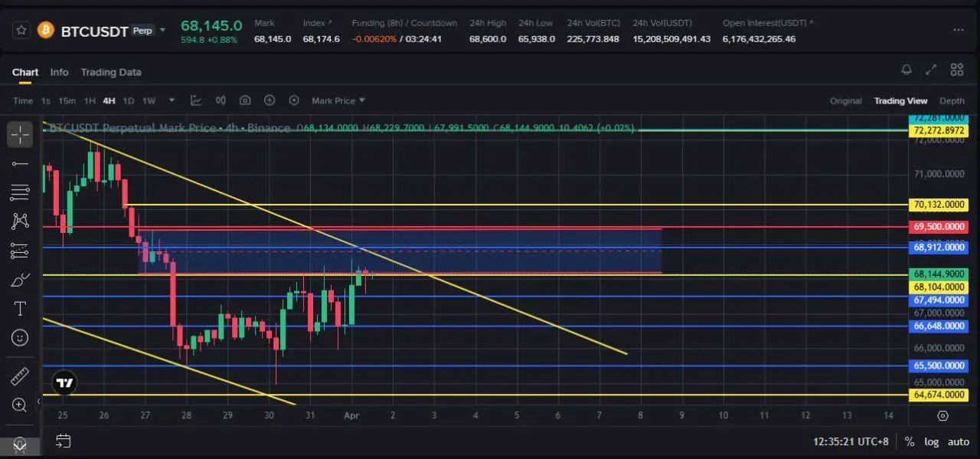This screenshot has height=459, width=980.
Task: Select the text annotation tool
Action: [x=20, y=309]
